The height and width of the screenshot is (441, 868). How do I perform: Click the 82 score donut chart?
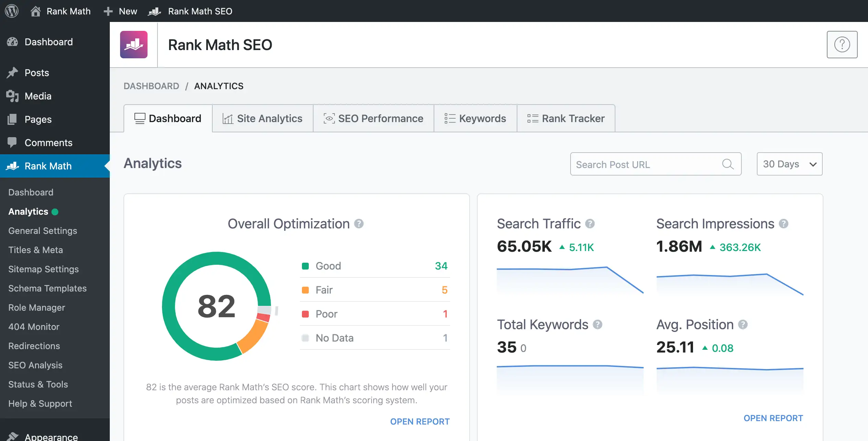[216, 306]
